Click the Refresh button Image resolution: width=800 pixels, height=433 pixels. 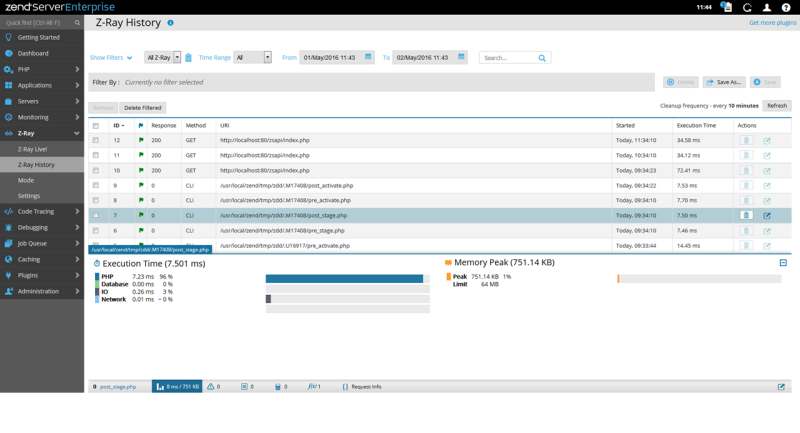(777, 106)
